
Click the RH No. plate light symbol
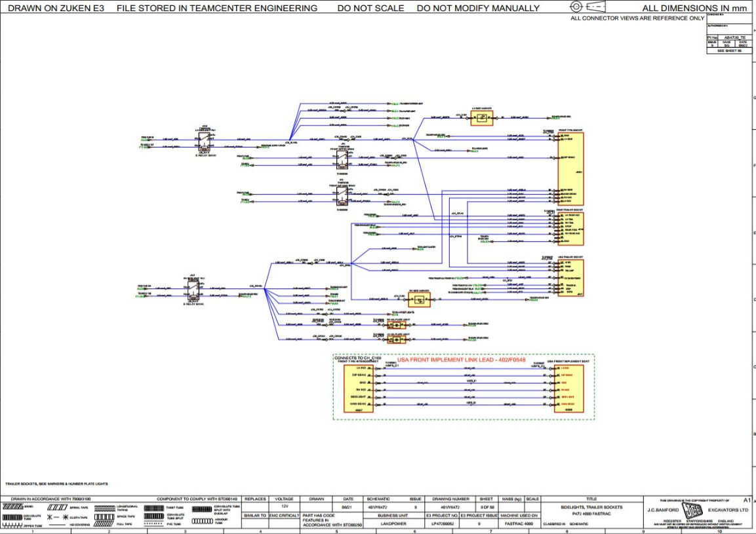pyautogui.click(x=396, y=325)
